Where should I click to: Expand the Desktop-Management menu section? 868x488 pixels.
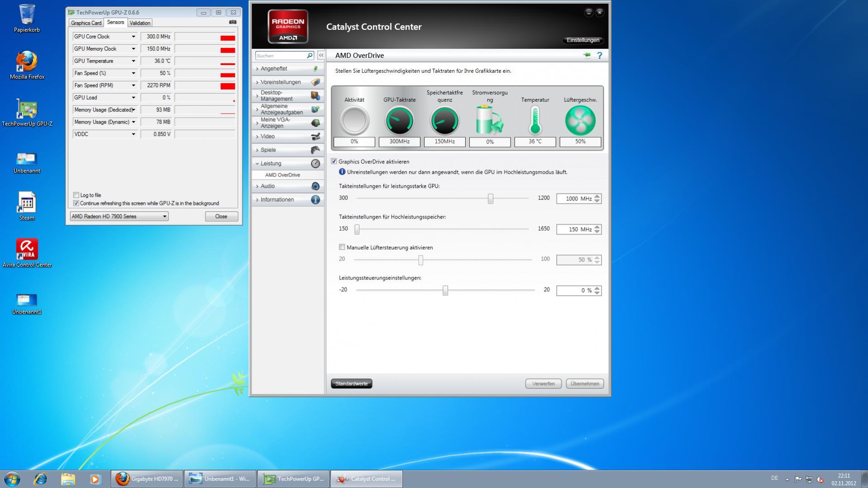click(288, 96)
